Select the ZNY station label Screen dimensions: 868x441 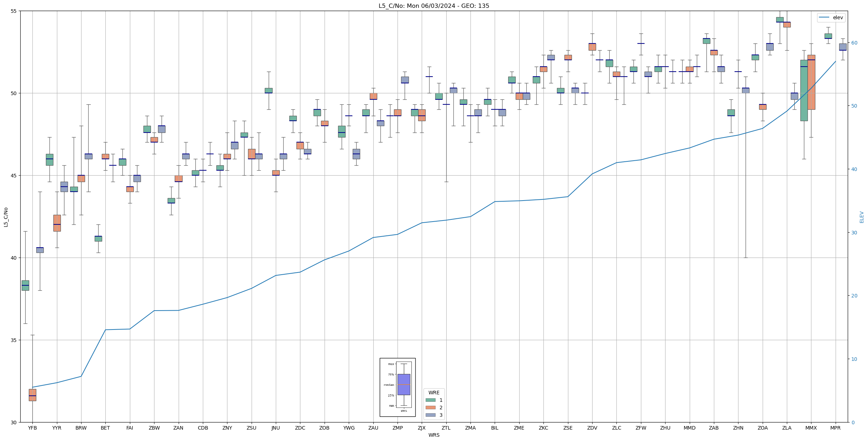(227, 428)
